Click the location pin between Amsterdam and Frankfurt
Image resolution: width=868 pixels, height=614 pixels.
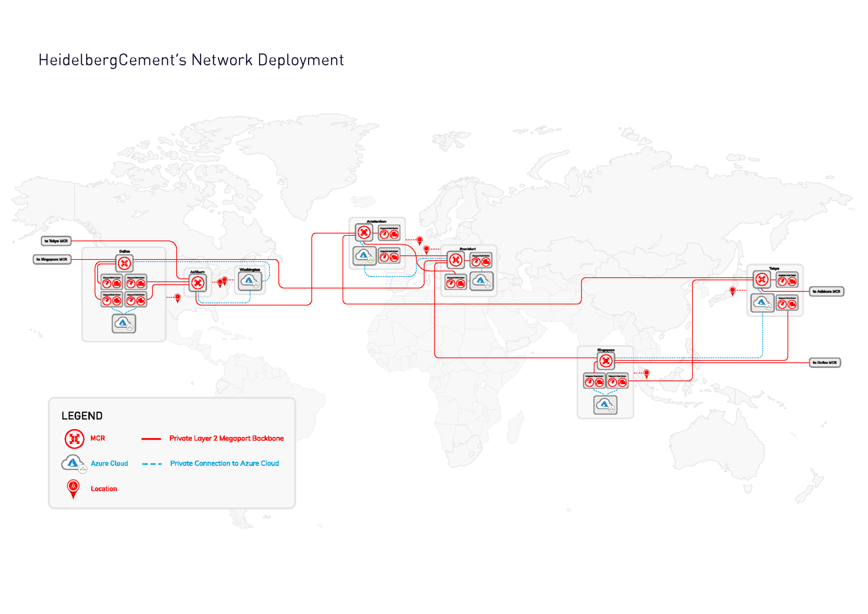pyautogui.click(x=419, y=240)
